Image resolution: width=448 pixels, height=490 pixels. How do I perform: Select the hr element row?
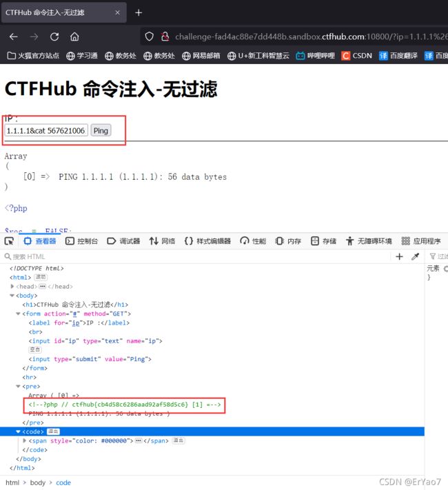[x=30, y=377]
